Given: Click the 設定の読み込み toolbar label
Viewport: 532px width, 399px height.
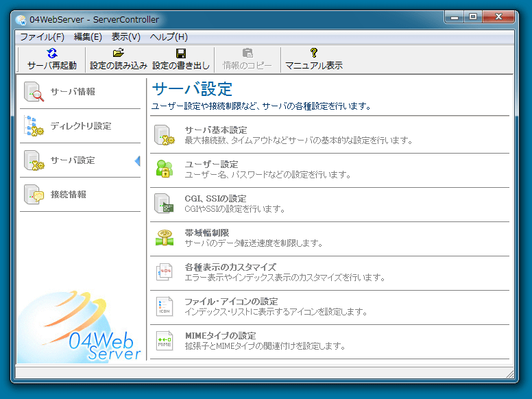Looking at the screenshot, I should (119, 66).
